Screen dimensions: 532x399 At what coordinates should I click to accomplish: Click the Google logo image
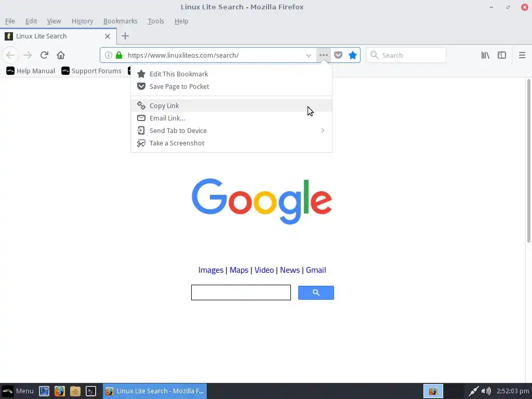coord(262,201)
